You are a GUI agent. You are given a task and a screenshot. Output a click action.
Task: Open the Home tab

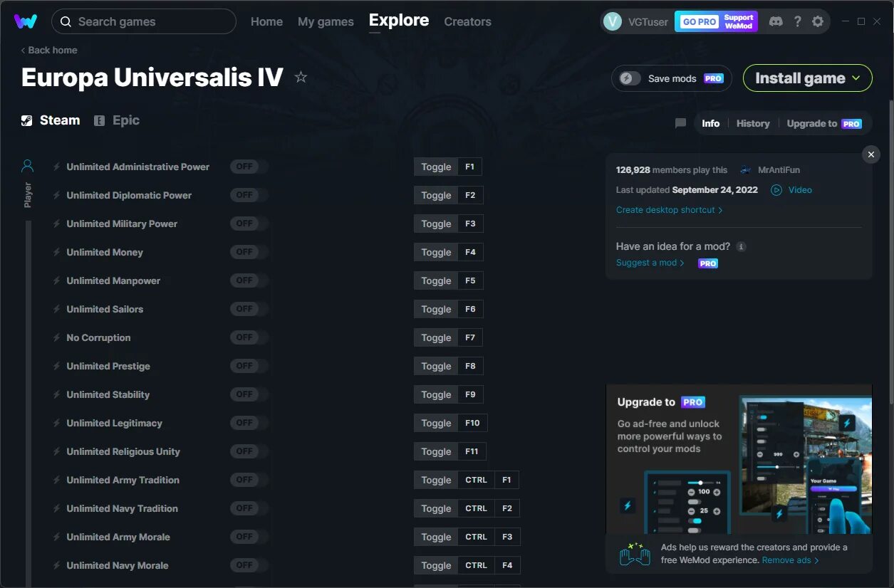(266, 21)
